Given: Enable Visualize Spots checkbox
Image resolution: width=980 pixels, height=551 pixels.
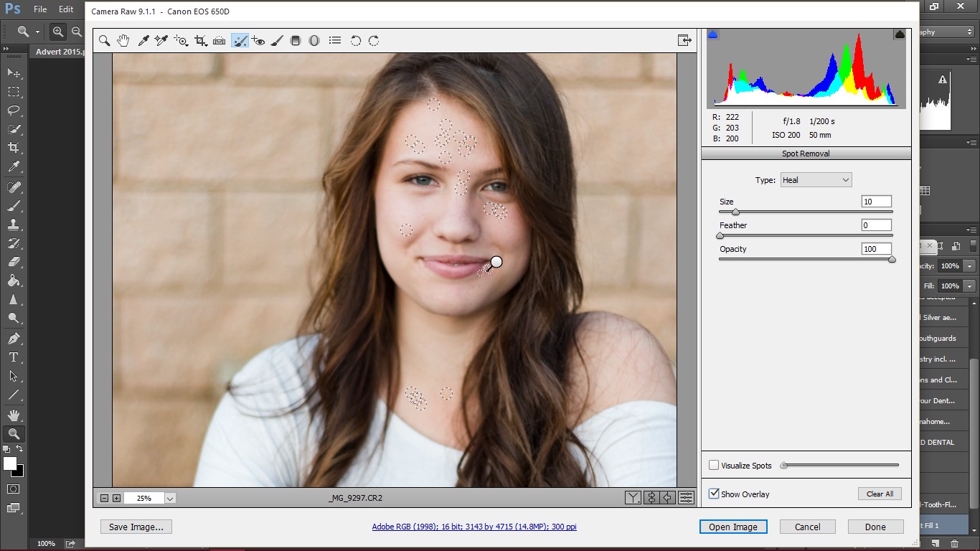Looking at the screenshot, I should (714, 465).
